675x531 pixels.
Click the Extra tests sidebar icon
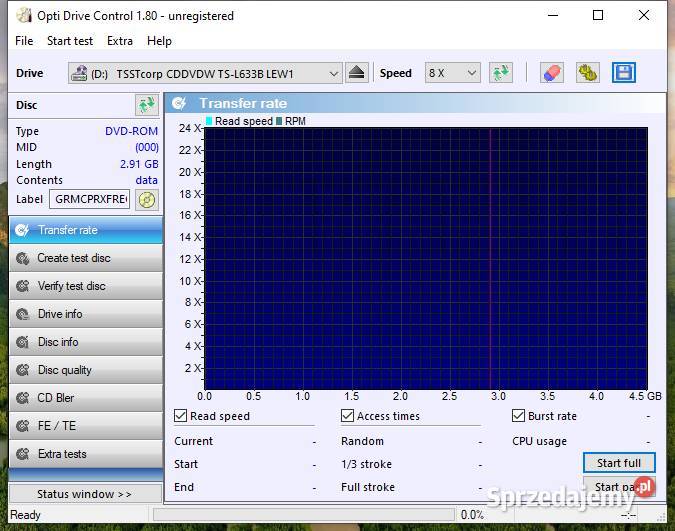(x=22, y=454)
